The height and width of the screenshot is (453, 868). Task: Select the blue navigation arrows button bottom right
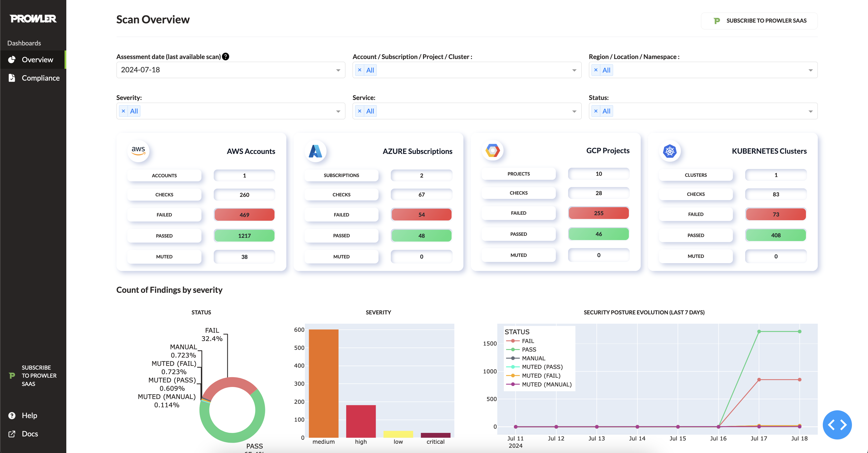tap(837, 425)
